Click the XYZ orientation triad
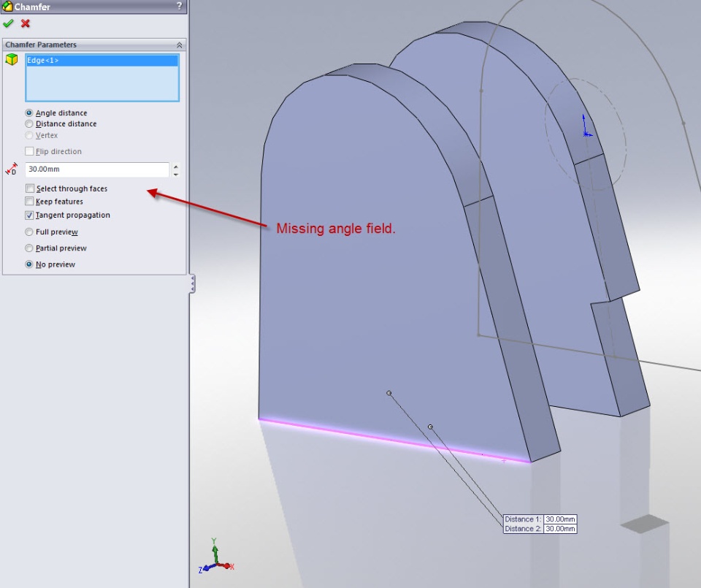The width and height of the screenshot is (701, 588). pos(216,557)
